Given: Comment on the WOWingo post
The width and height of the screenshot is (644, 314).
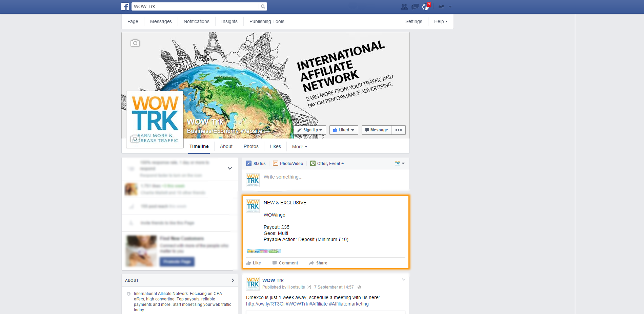Looking at the screenshot, I should pyautogui.click(x=285, y=263).
